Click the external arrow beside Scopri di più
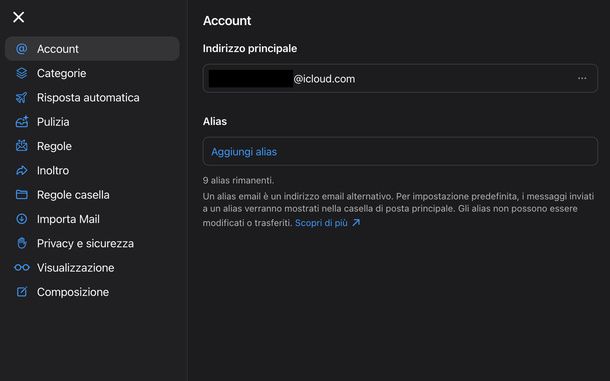The image size is (610, 381). point(356,223)
